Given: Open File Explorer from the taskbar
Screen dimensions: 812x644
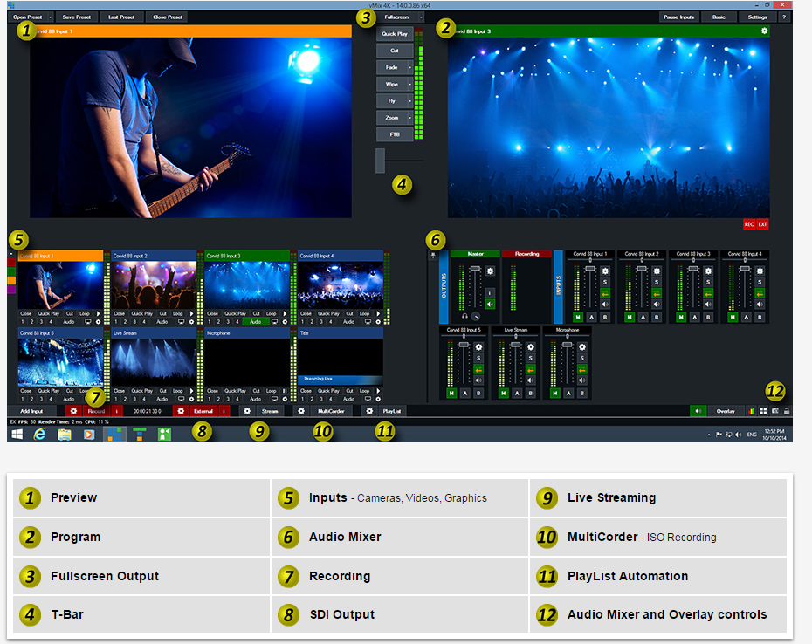Looking at the screenshot, I should (x=65, y=434).
